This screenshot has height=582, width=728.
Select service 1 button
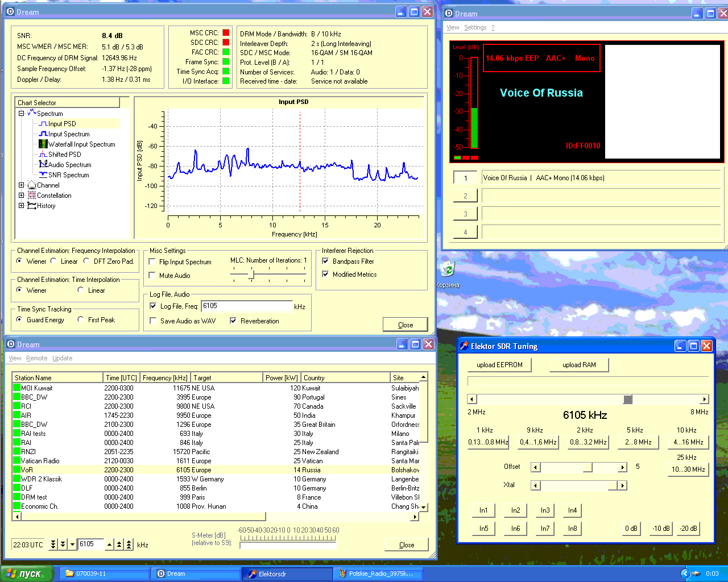[x=465, y=178]
